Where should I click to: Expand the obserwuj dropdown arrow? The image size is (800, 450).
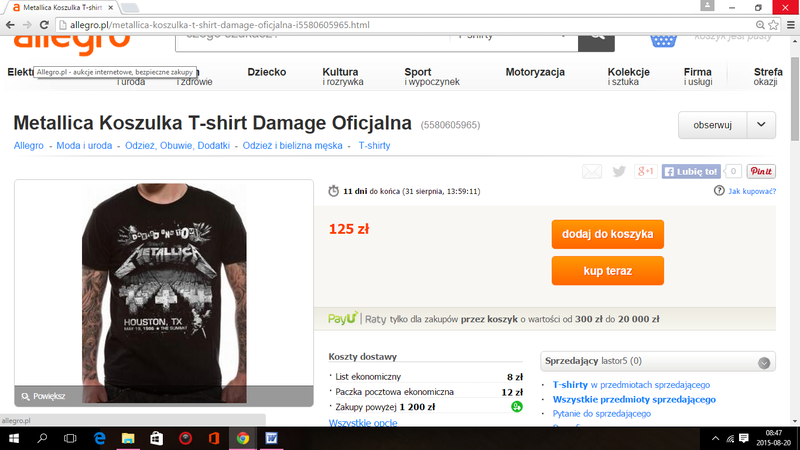click(x=761, y=125)
